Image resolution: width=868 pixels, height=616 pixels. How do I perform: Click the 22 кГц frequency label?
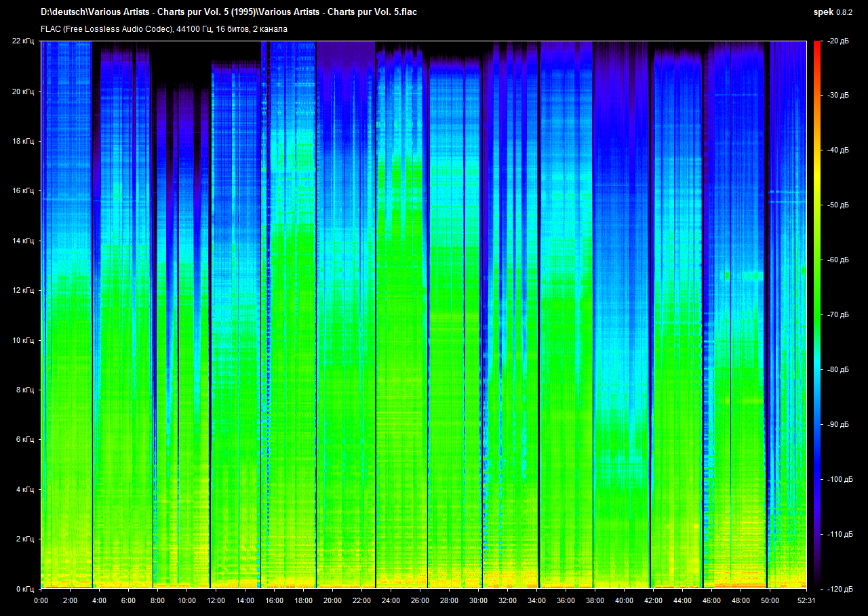(23, 41)
